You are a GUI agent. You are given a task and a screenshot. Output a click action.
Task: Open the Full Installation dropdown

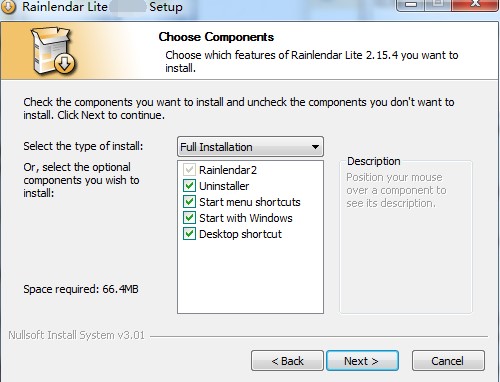250,147
